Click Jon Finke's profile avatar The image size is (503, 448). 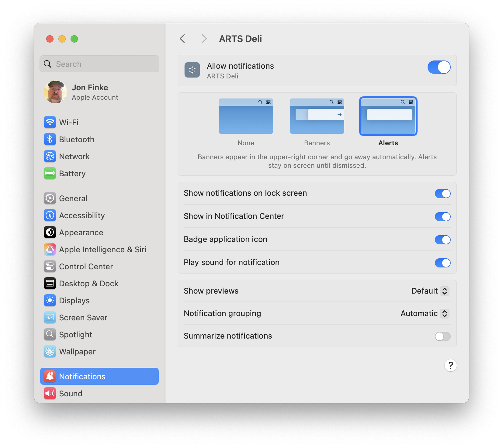click(55, 92)
